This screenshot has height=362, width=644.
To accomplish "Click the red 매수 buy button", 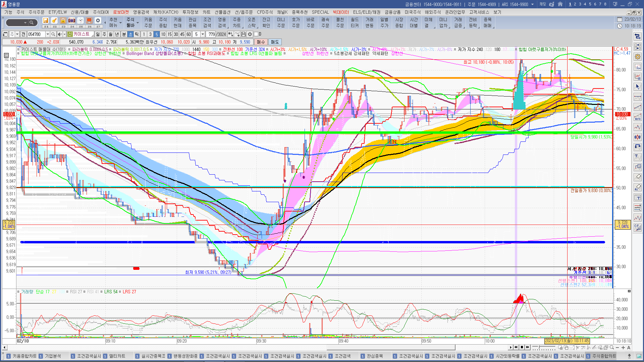I will pyautogui.click(x=261, y=42).
